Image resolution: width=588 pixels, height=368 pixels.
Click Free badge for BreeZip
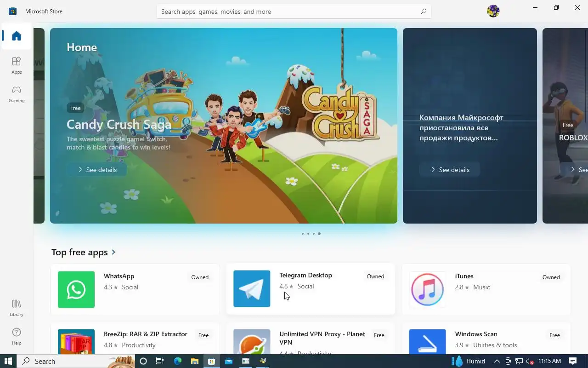pyautogui.click(x=204, y=335)
